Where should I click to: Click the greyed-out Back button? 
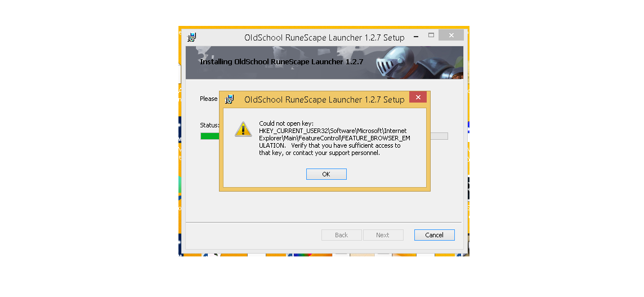341,235
